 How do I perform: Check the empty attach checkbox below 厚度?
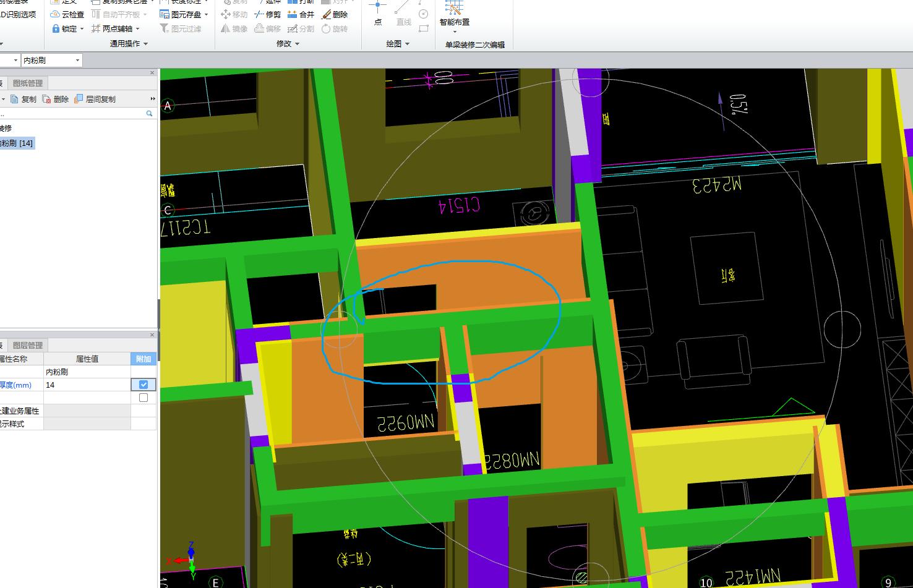coord(144,398)
